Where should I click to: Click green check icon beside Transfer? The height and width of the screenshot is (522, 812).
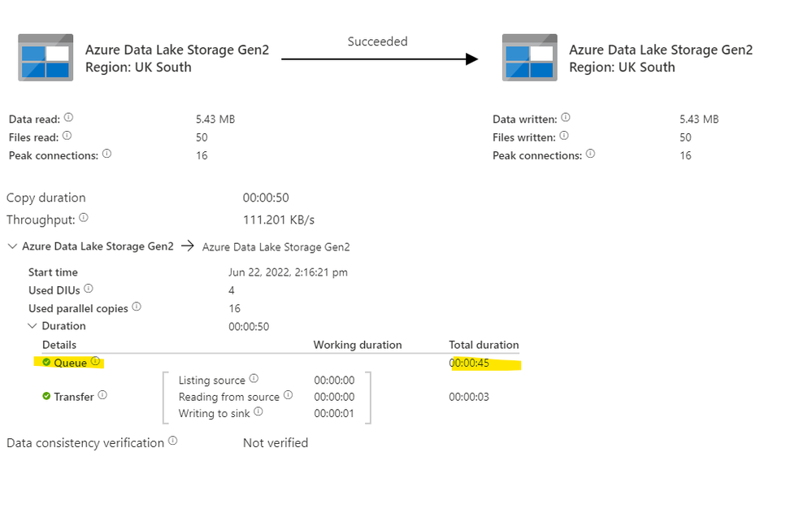(x=46, y=396)
